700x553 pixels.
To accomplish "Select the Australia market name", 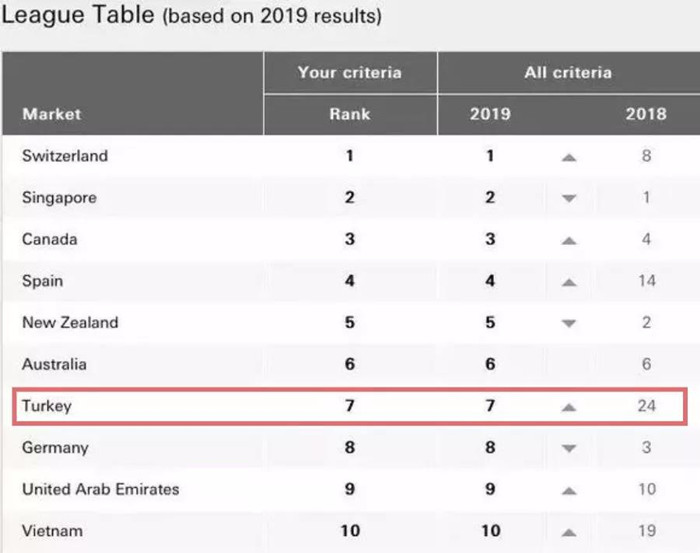I will (x=54, y=365).
